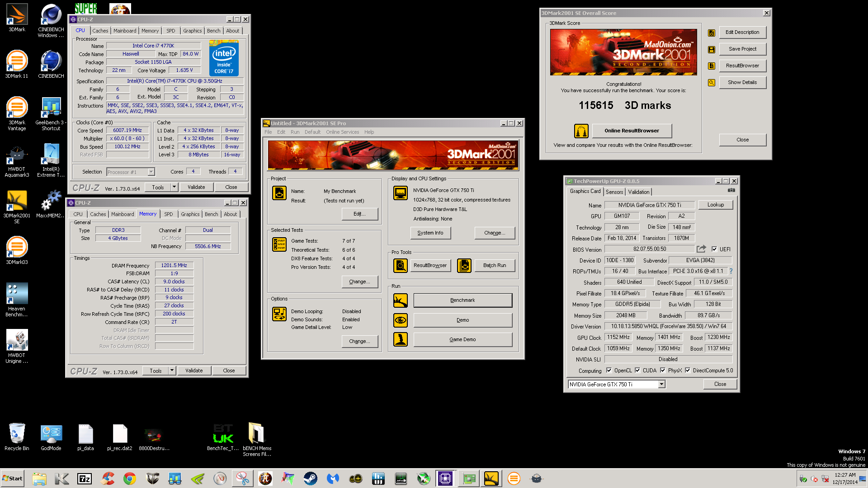The height and width of the screenshot is (488, 868).
Task: Open the GodMode desktop icon
Action: pyautogui.click(x=51, y=437)
